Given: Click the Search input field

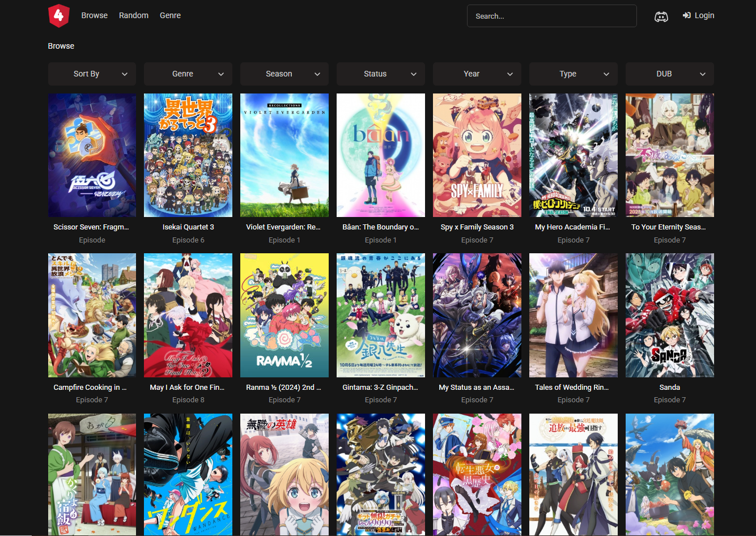Looking at the screenshot, I should [x=551, y=16].
